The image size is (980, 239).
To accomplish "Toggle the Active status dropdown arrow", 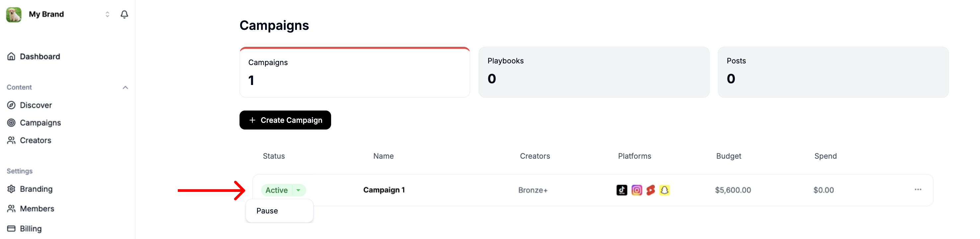I will click(299, 190).
